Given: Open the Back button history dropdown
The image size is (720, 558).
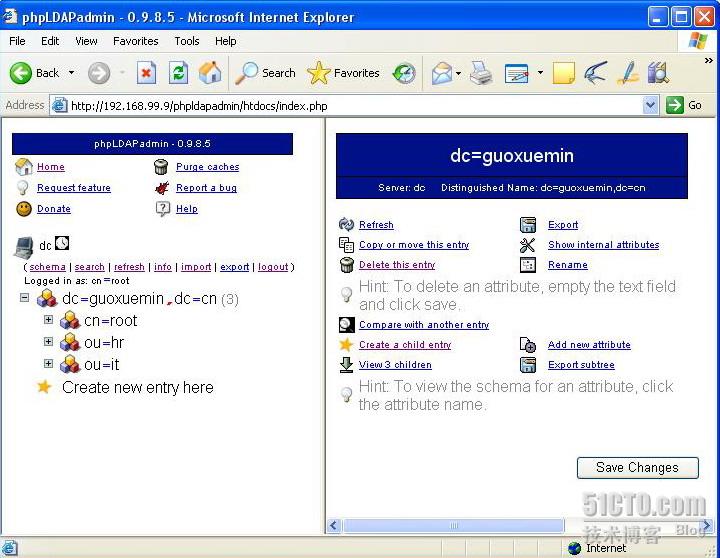Looking at the screenshot, I should click(x=71, y=73).
